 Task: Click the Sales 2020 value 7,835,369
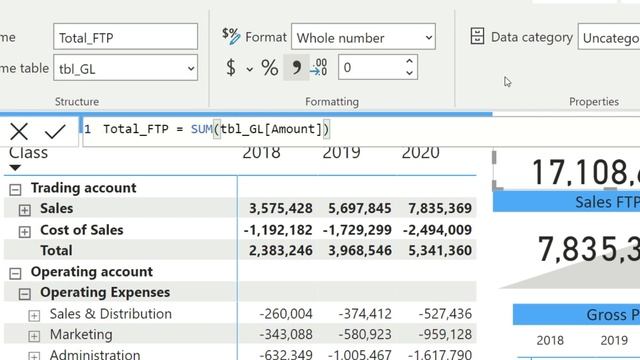440,208
